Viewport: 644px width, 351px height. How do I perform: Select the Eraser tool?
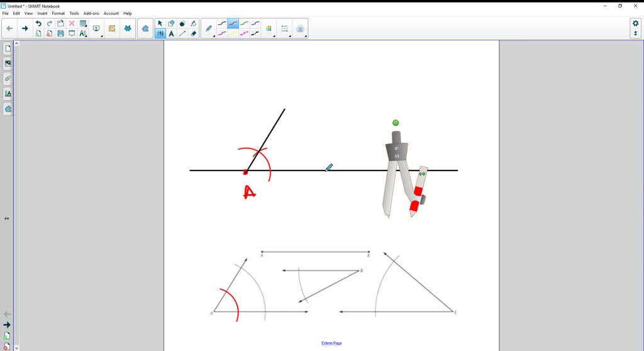[x=194, y=33]
